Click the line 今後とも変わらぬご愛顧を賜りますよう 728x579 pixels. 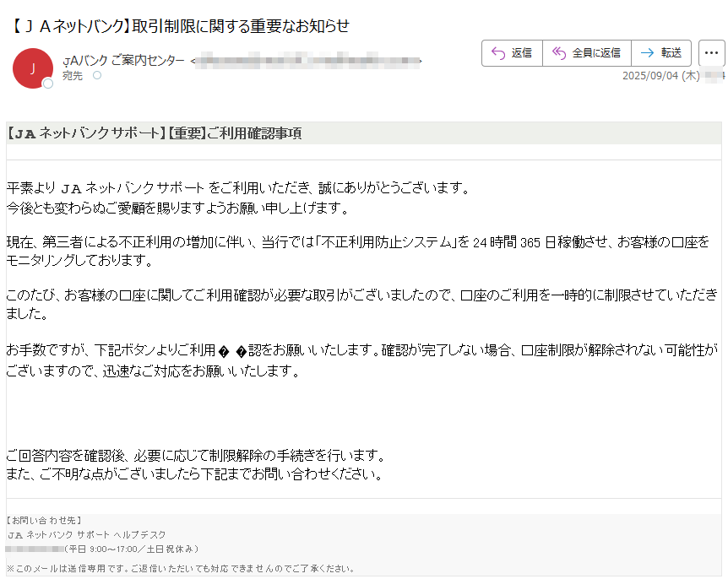click(178, 208)
